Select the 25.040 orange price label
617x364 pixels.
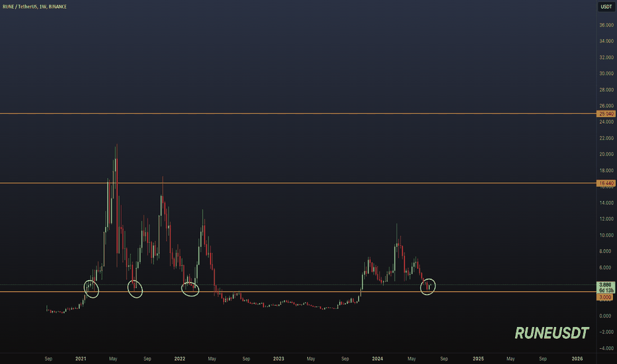(x=606, y=114)
